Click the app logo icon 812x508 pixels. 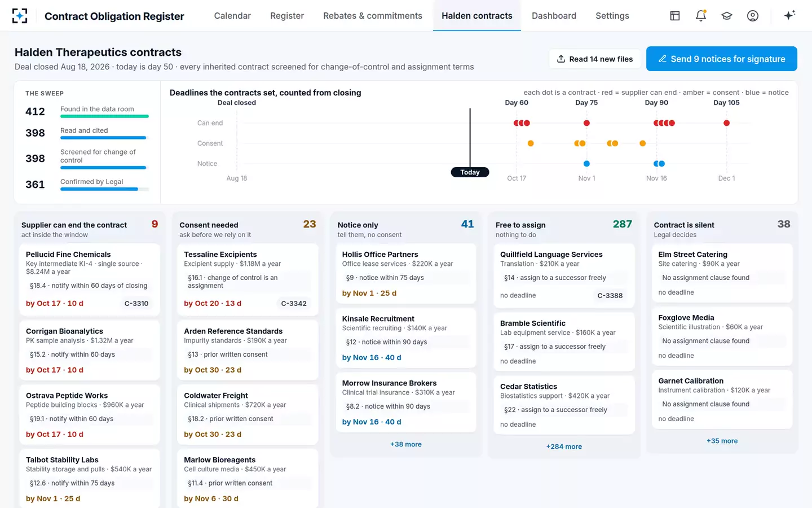coord(20,16)
